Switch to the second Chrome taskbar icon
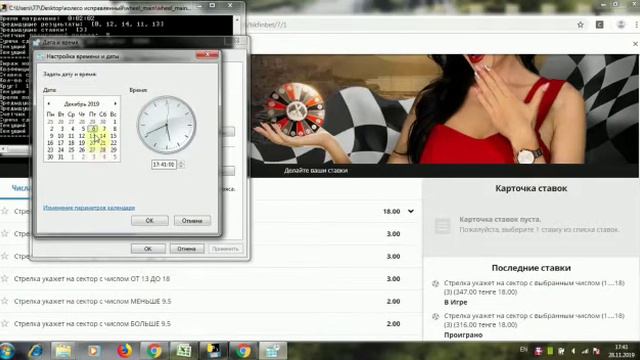The height and width of the screenshot is (360, 640). 243,351
